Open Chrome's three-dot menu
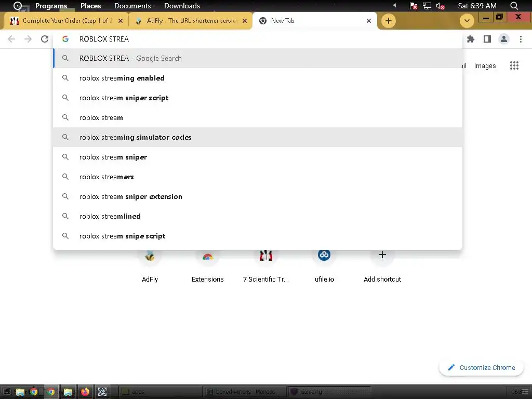 (x=521, y=39)
